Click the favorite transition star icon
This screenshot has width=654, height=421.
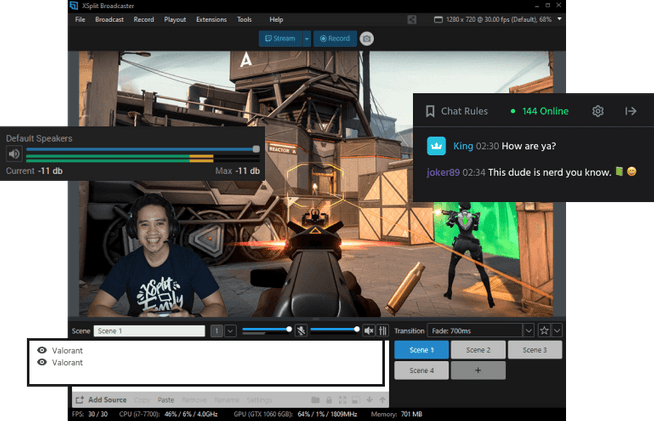pyautogui.click(x=544, y=331)
